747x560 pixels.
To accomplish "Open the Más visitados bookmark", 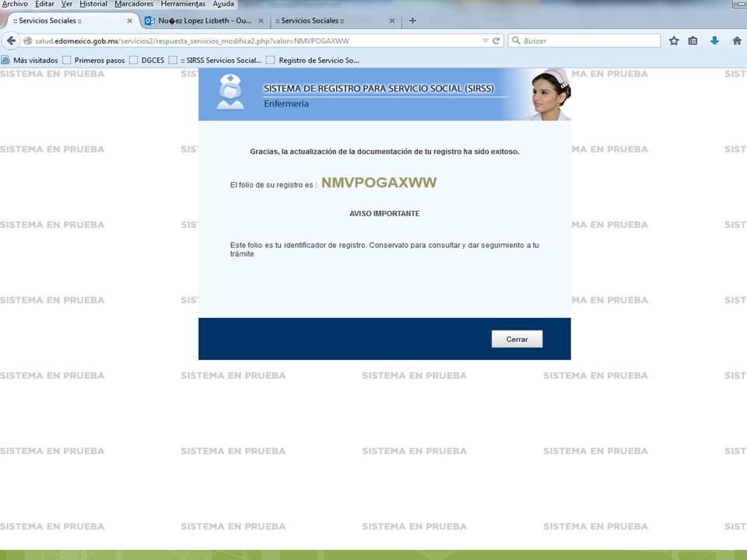I will [30, 61].
